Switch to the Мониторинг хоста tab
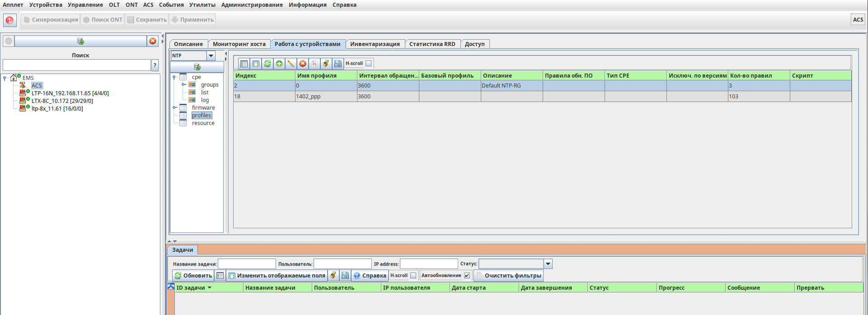 239,44
